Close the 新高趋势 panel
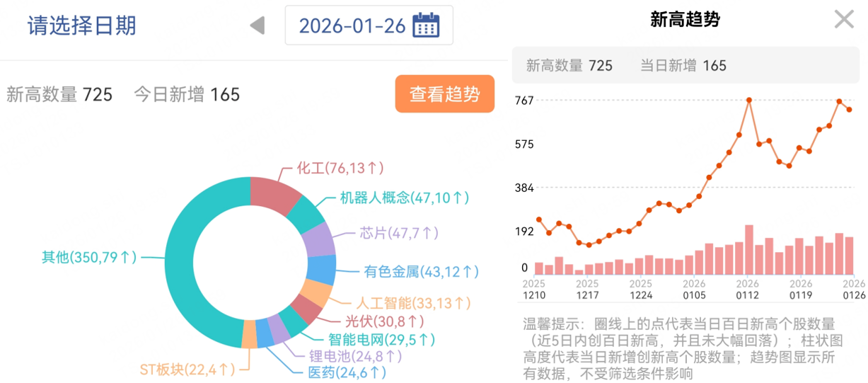 pyautogui.click(x=844, y=19)
